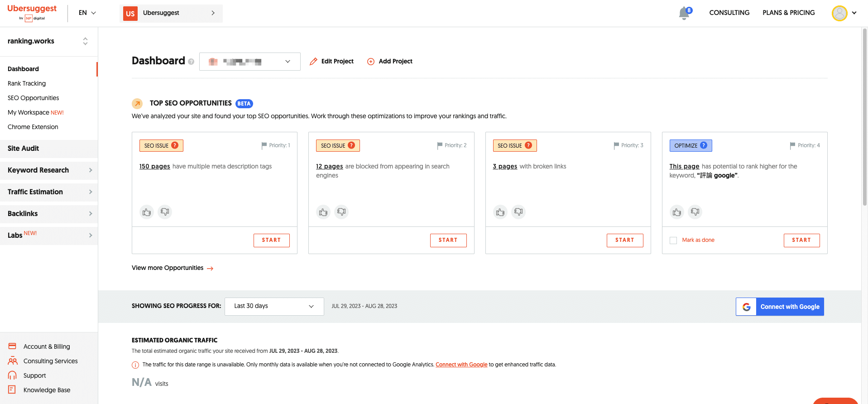Click Connect with Google button

[x=780, y=307]
